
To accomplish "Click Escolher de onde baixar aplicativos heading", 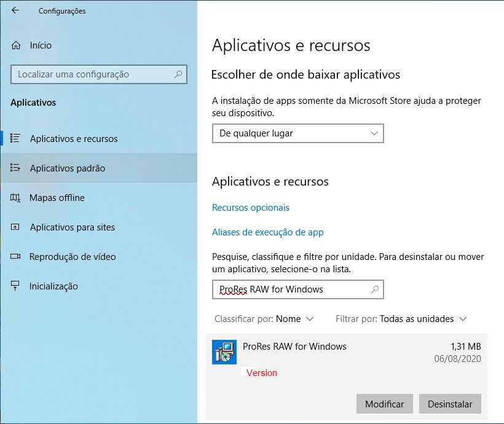I will (x=305, y=74).
